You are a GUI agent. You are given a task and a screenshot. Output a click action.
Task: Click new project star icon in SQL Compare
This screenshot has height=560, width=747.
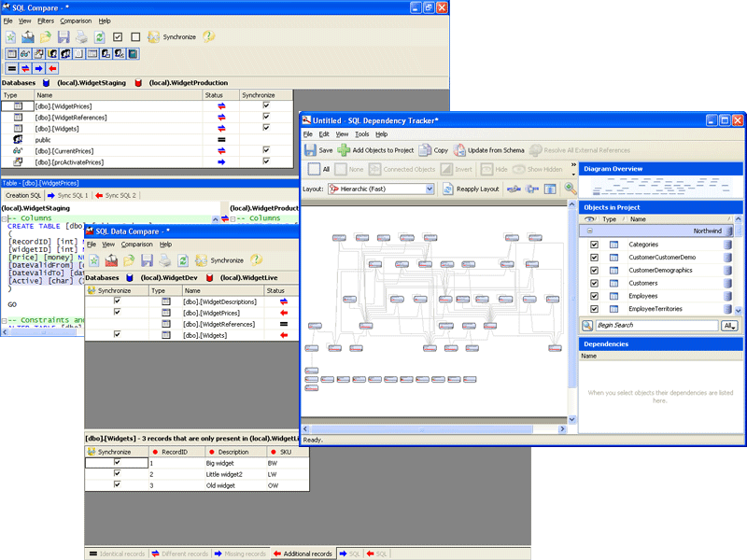click(x=10, y=36)
